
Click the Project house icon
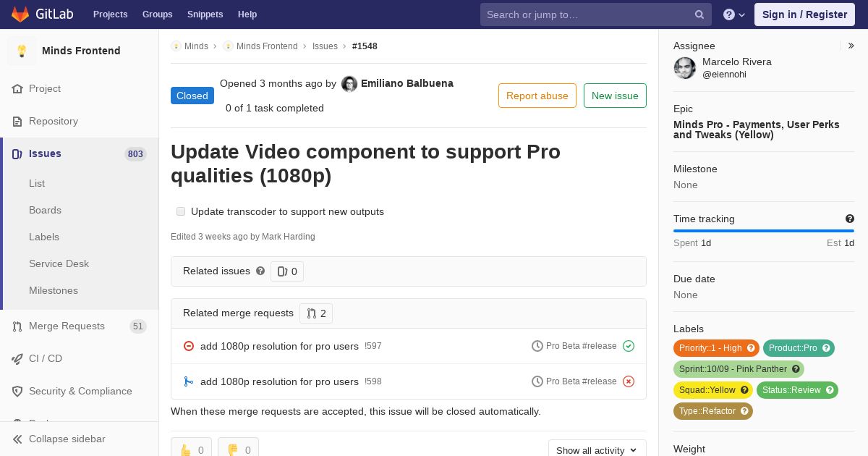(17, 88)
